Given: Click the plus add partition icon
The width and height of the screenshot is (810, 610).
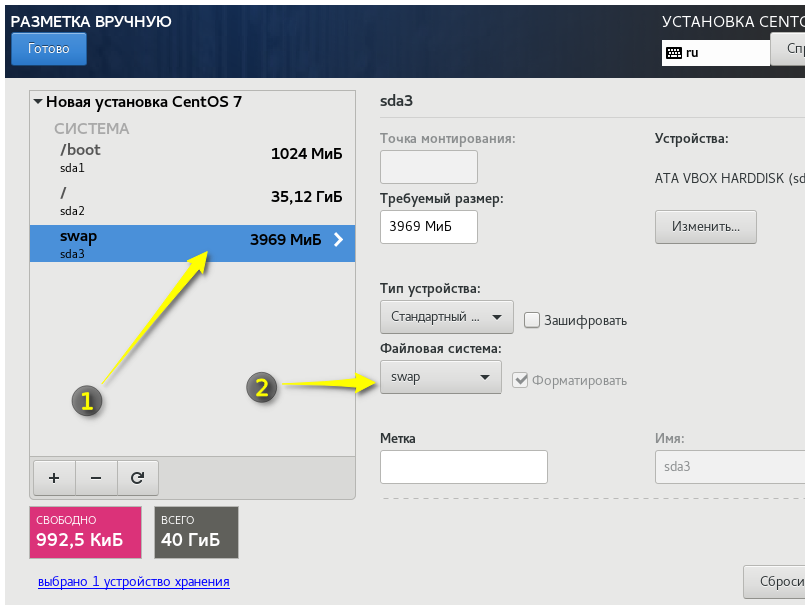Looking at the screenshot, I should tap(54, 478).
